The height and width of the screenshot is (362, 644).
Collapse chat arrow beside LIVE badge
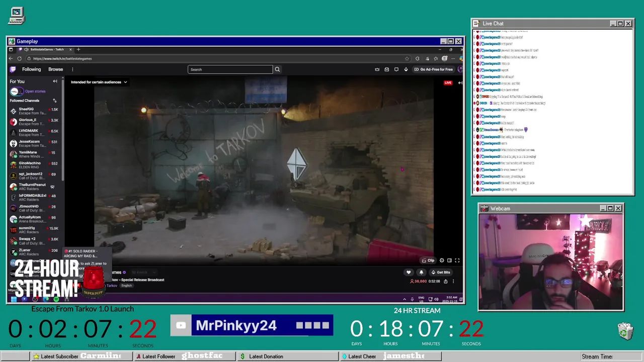coord(460,82)
